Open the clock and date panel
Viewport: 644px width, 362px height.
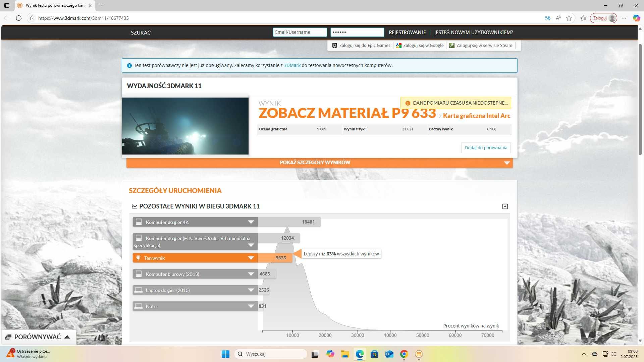(629, 354)
